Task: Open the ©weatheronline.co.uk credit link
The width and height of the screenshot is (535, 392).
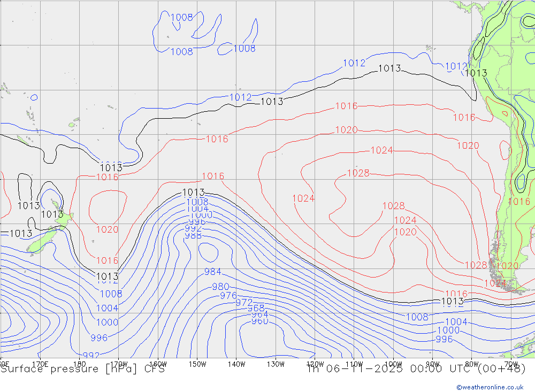Action: click(490, 387)
